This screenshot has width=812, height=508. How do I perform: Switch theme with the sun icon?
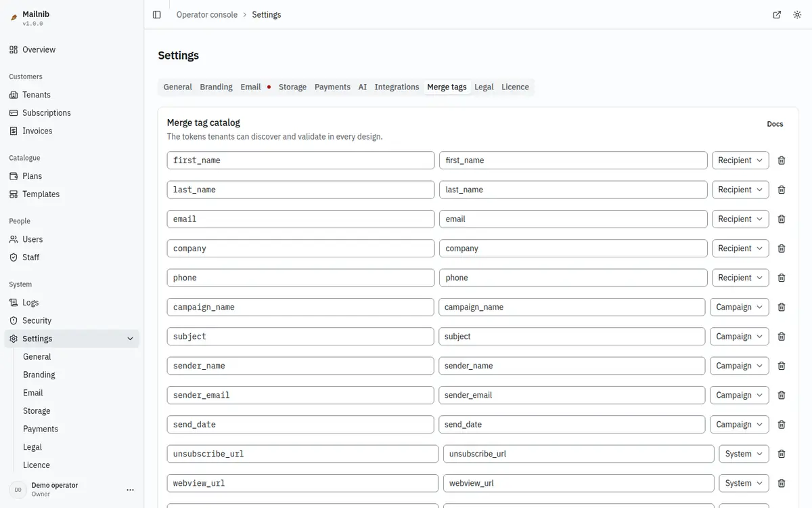797,15
